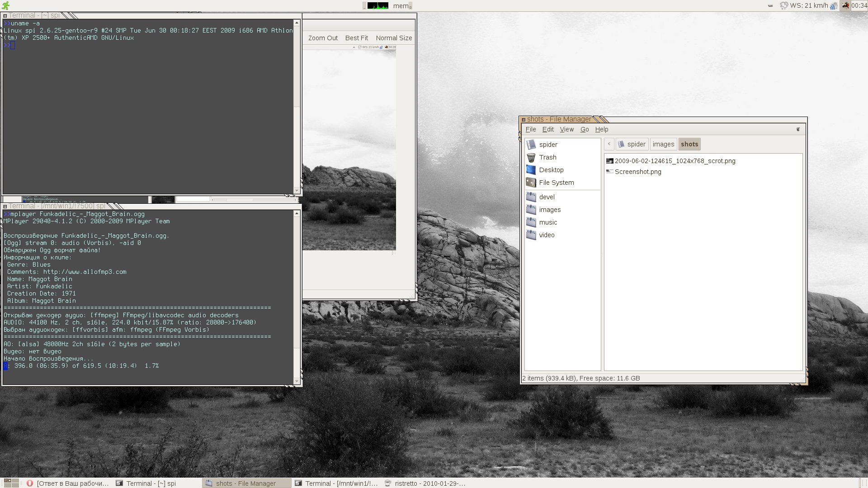Switch to ristretto taskbar entry
The height and width of the screenshot is (488, 868).
pos(426,483)
